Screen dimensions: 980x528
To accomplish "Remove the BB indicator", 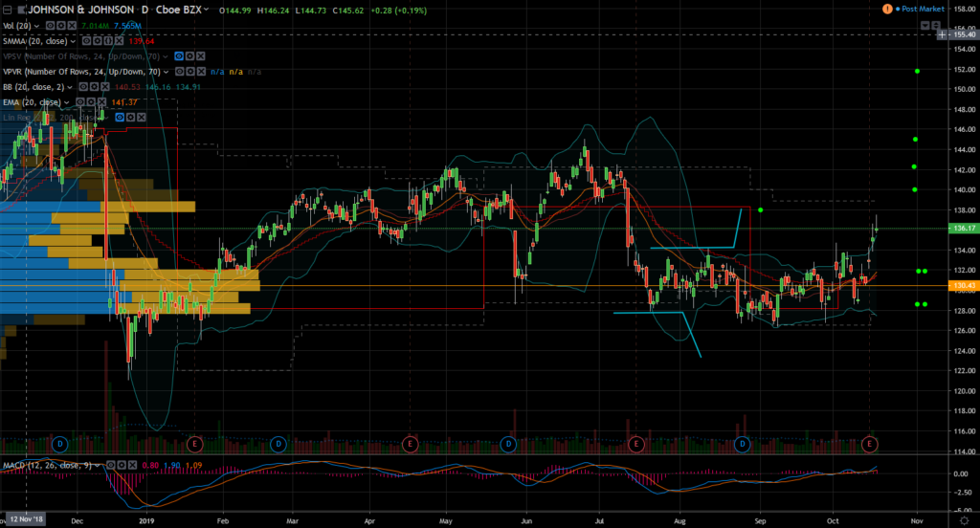I will 104,87.
